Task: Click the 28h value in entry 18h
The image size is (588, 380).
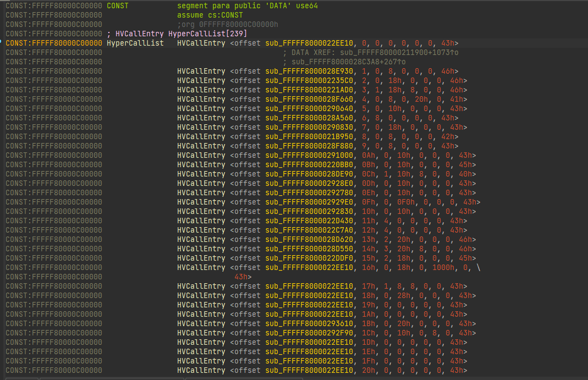Action: coord(404,296)
